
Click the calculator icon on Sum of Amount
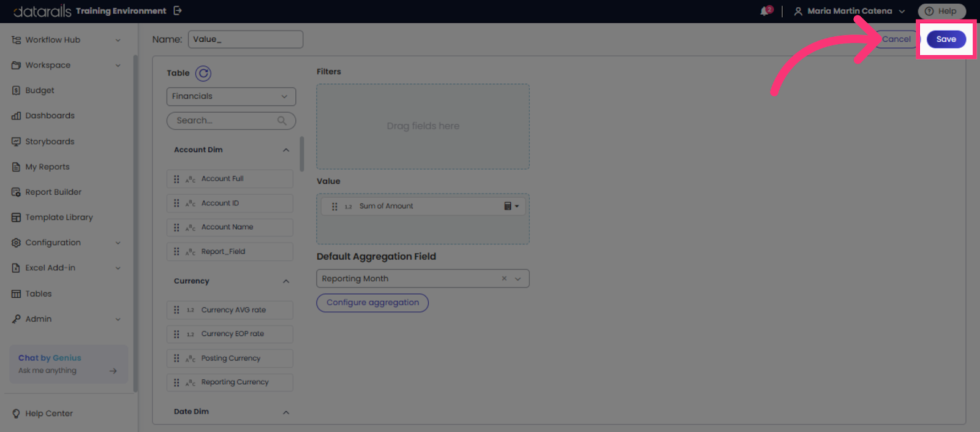tap(508, 206)
